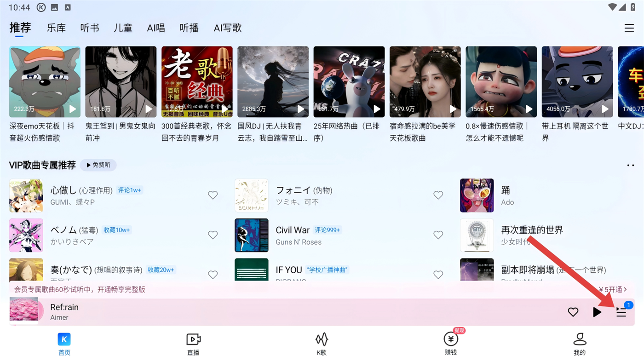Open the 赚钱 earn money icon

pyautogui.click(x=451, y=339)
